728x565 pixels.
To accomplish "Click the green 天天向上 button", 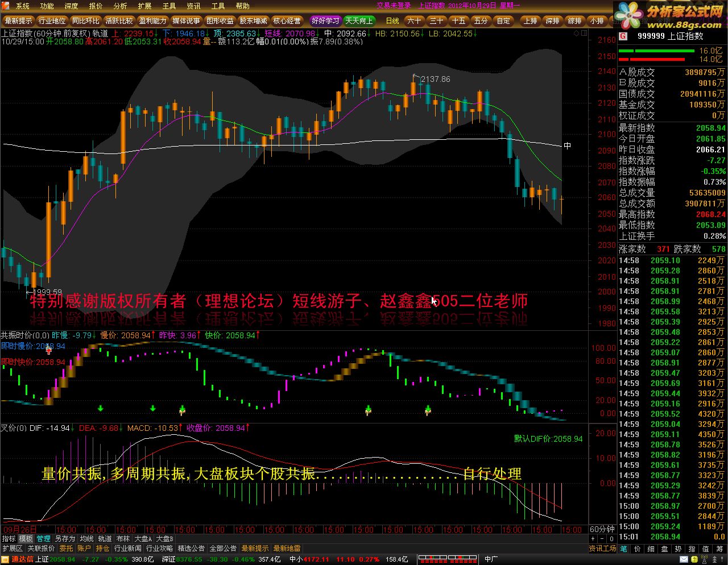I will point(359,21).
